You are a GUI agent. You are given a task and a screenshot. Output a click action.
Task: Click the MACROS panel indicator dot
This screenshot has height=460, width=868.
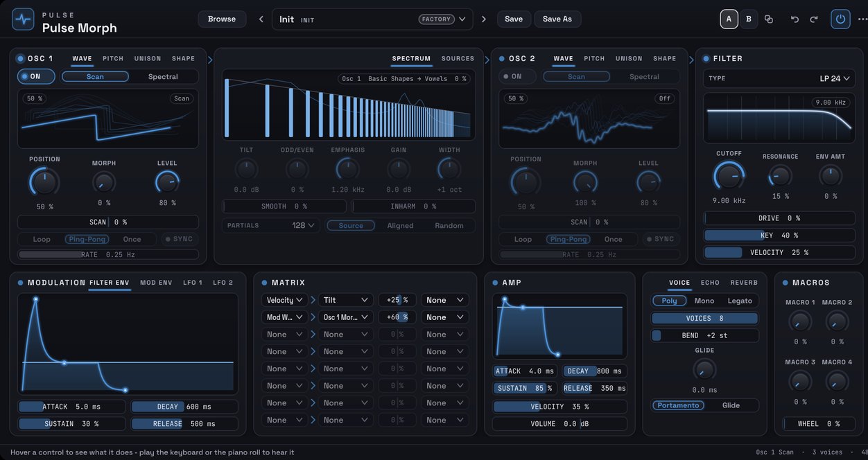click(x=785, y=283)
